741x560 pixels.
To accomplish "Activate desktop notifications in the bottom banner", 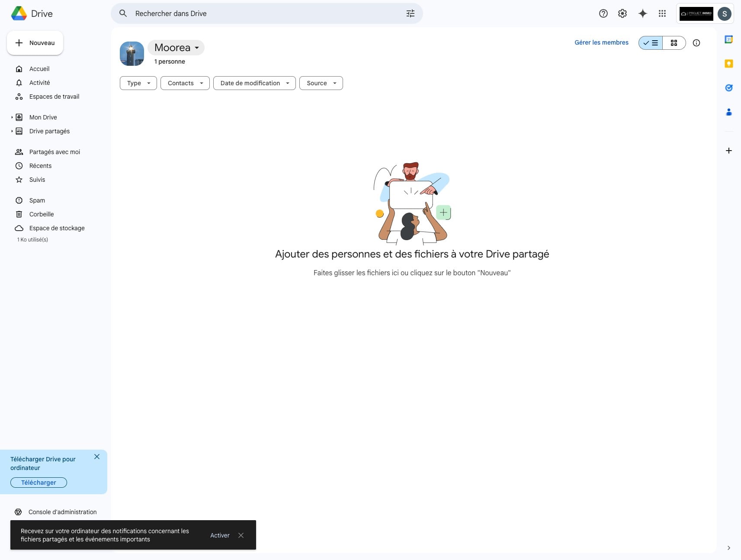I will pos(220,535).
